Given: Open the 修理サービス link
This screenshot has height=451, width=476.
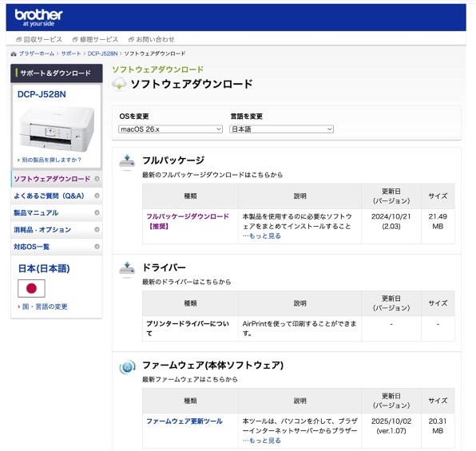Looking at the screenshot, I should (x=95, y=39).
